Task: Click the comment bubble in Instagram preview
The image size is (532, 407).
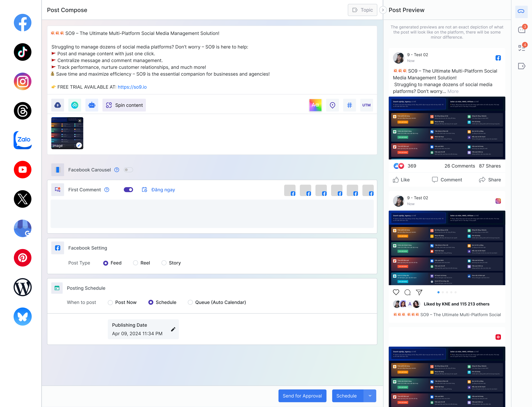Action: [407, 292]
